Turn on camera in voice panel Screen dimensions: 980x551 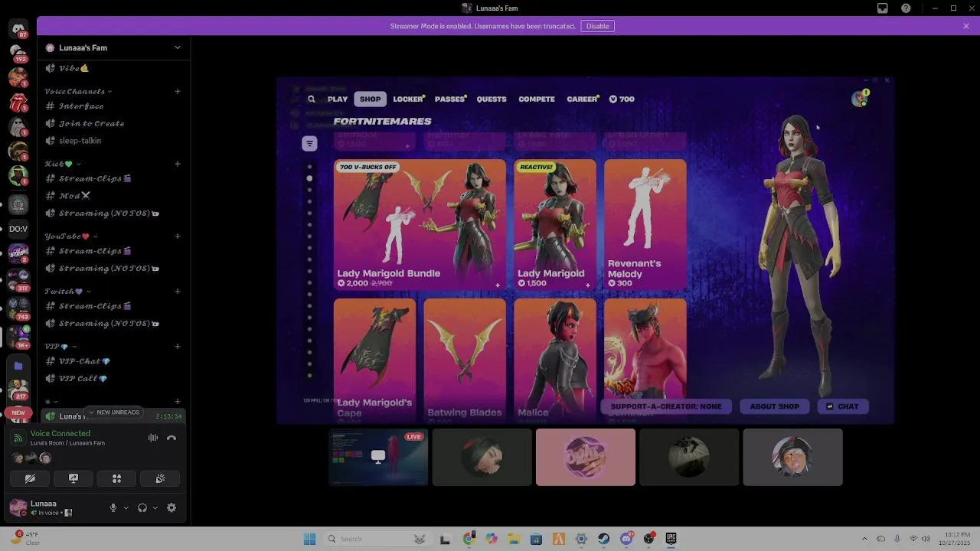[x=30, y=478]
